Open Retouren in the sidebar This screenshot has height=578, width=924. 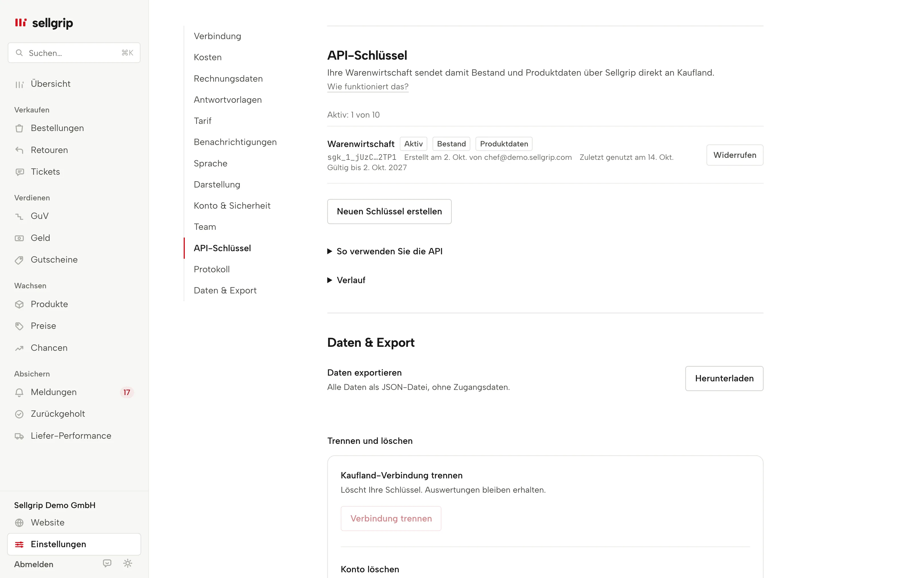pyautogui.click(x=74, y=150)
